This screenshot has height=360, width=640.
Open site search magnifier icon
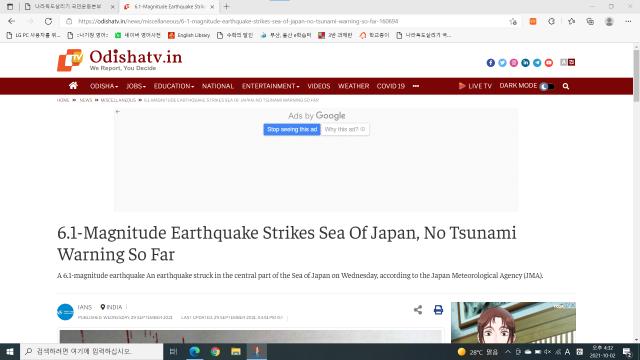(566, 86)
